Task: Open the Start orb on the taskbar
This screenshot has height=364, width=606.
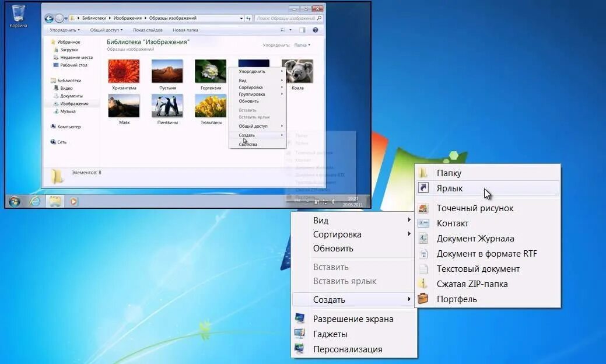Action: click(x=15, y=201)
